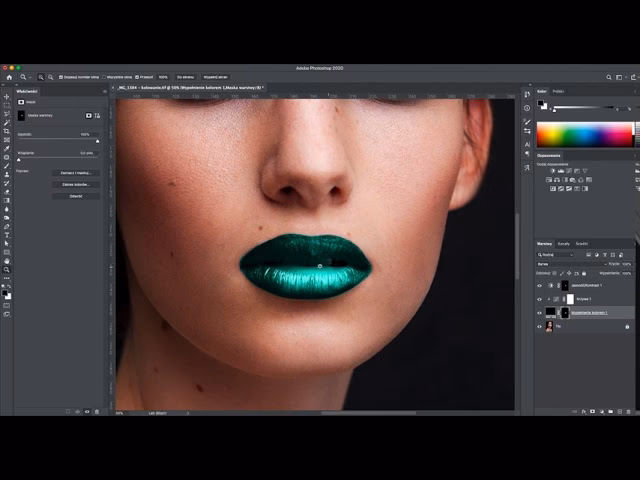The image size is (640, 480).
Task: Click the Zaznacz i maskuj button
Action: point(75,173)
